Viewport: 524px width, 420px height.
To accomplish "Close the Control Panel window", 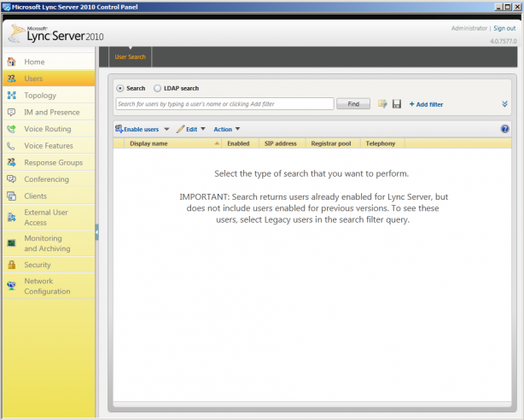I will pos(516,7).
